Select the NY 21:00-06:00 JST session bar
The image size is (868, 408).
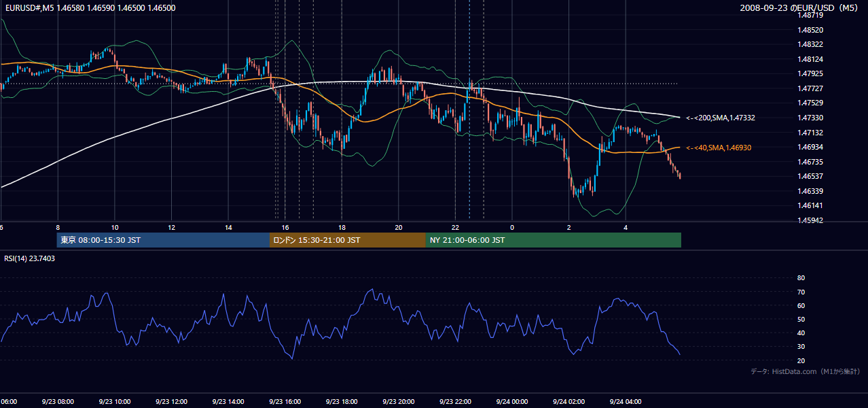tap(554, 240)
